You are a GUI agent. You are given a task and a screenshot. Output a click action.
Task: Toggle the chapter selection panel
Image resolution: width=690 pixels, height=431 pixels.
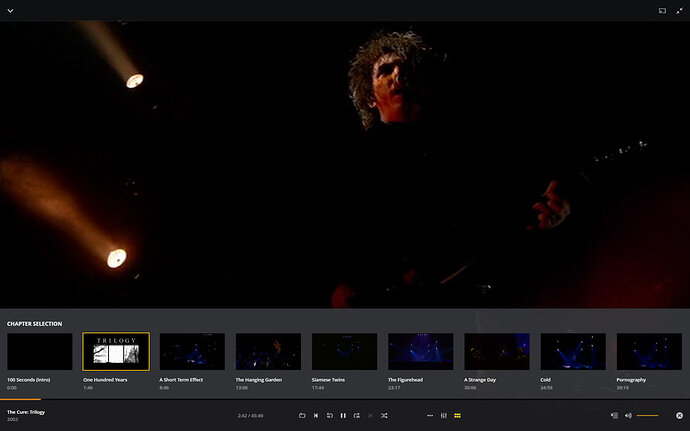[457, 415]
